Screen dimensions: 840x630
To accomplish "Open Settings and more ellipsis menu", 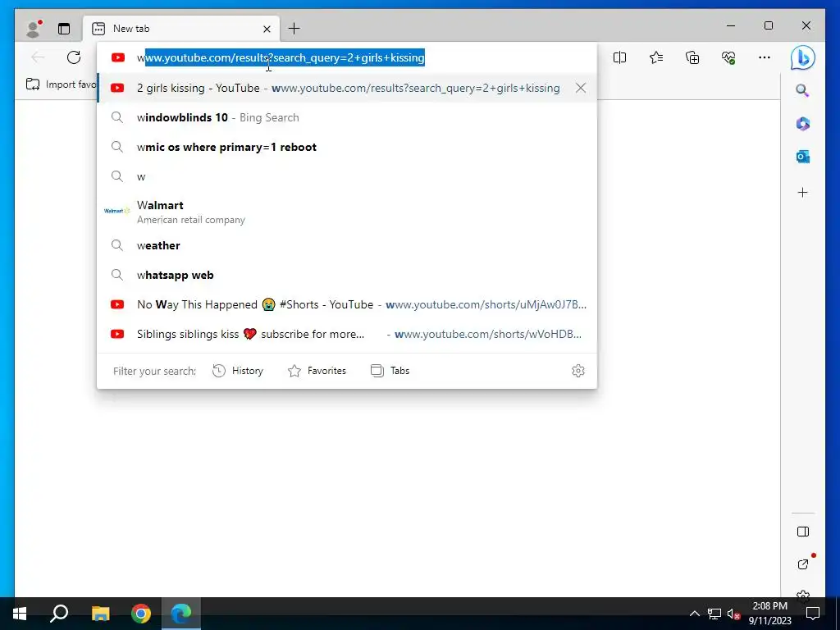I will (765, 57).
